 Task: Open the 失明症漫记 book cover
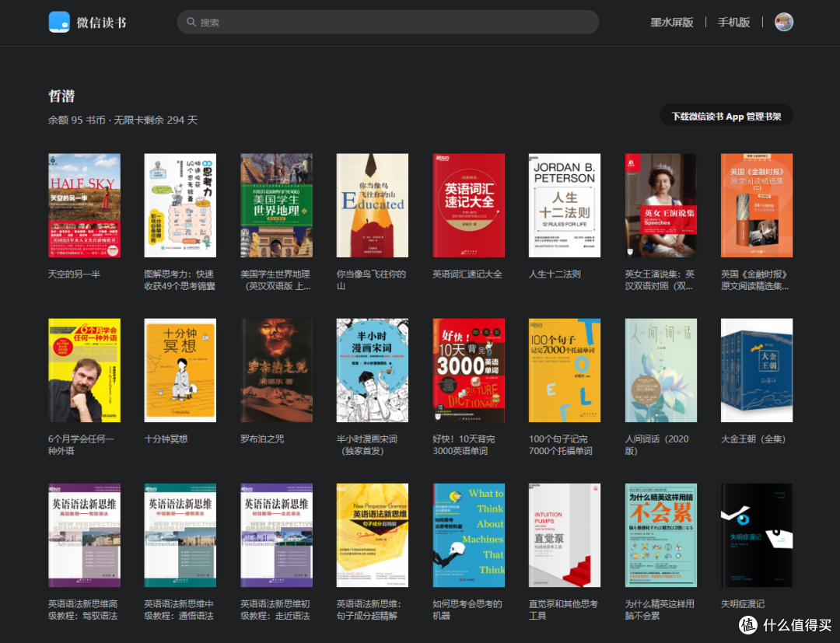757,536
